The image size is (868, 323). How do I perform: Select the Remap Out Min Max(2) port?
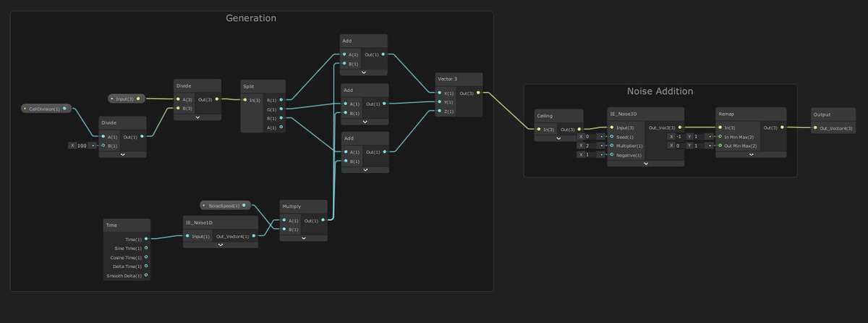pos(720,146)
